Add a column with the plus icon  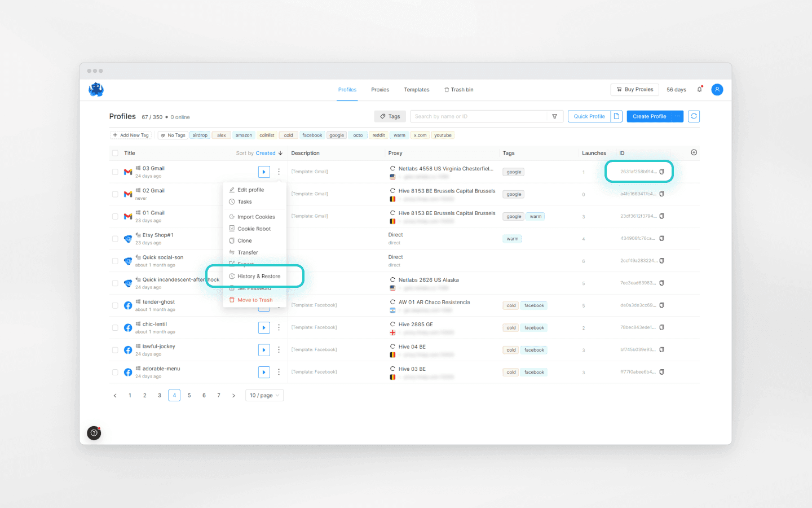pos(694,152)
